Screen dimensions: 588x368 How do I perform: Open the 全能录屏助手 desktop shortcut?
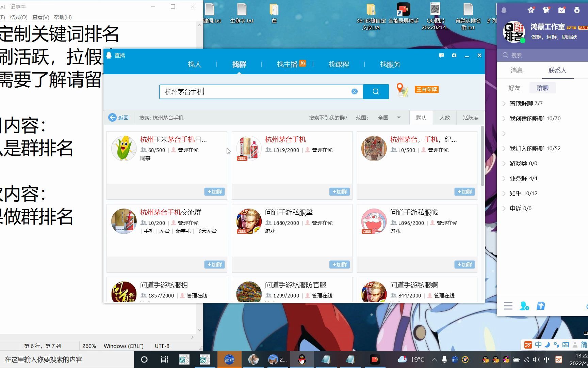click(x=404, y=13)
